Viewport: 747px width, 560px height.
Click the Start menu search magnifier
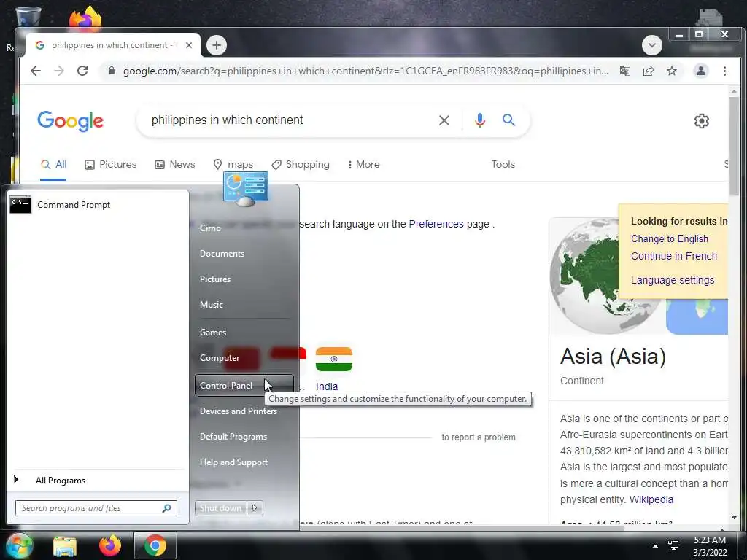pyautogui.click(x=167, y=508)
